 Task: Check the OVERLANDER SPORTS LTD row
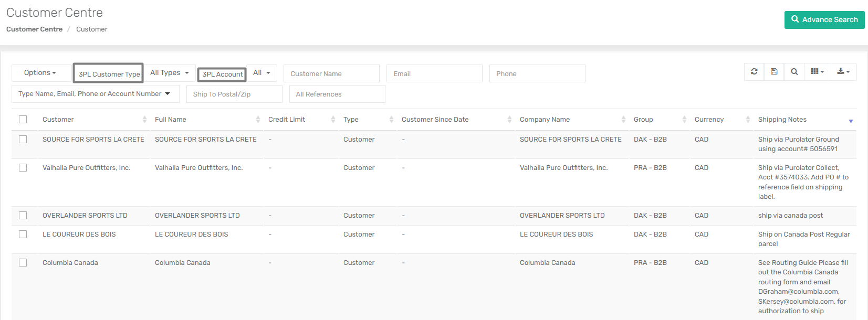pyautogui.click(x=23, y=216)
